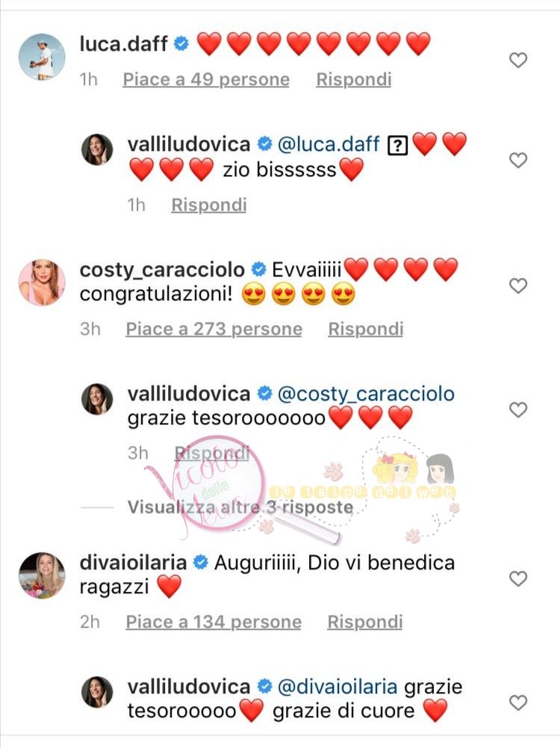560x748 pixels.
Task: Like valliludovica's reply to costy_caracciolo
Action: 518,409
